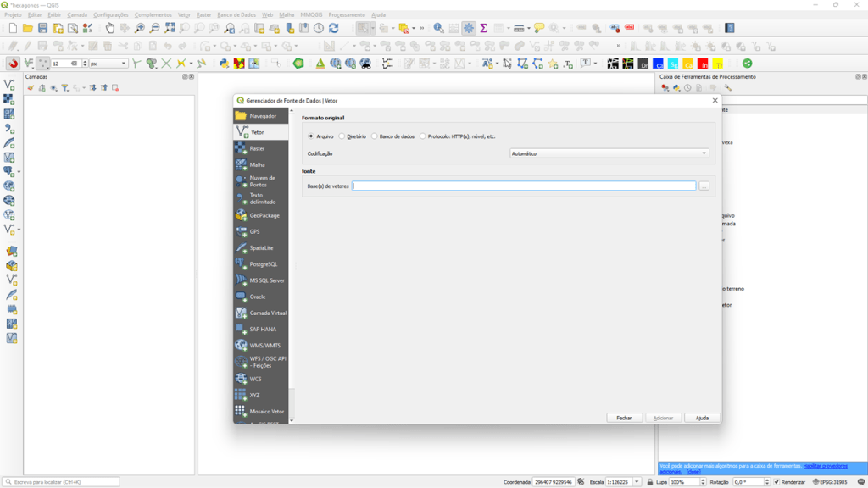This screenshot has width=868, height=488.
Task: Switch to the WMS/WMTS source
Action: tap(264, 346)
